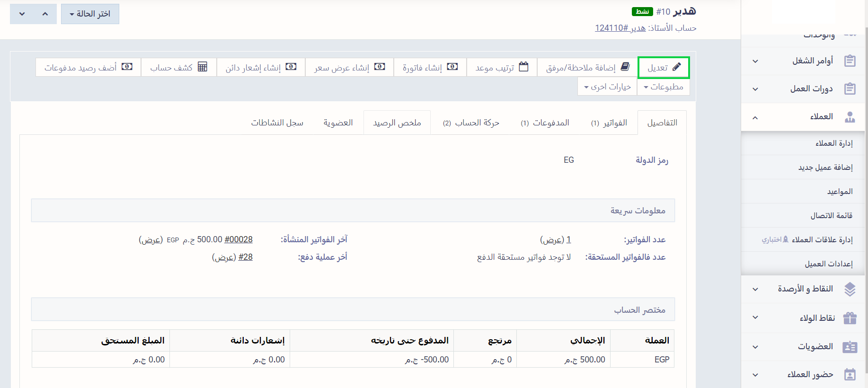
Task: Click the money icon for إنشاء فاتورة
Action: click(452, 67)
